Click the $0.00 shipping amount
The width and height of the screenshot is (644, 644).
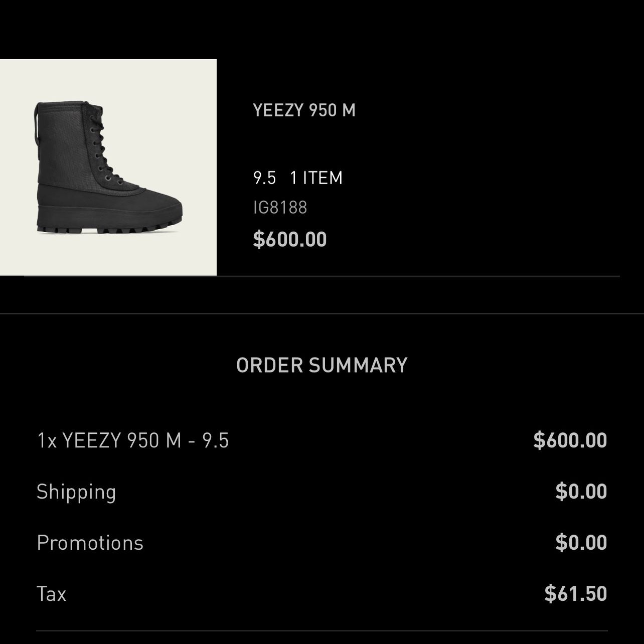tap(581, 492)
